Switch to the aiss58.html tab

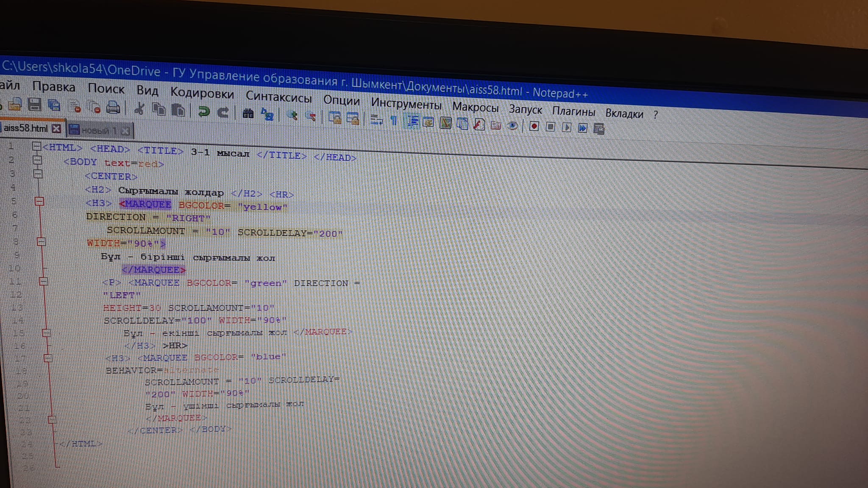(x=25, y=128)
